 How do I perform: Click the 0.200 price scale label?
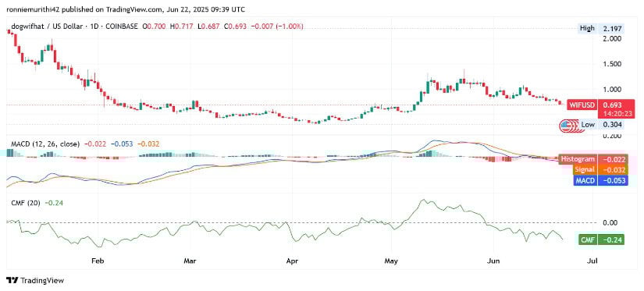pos(612,136)
